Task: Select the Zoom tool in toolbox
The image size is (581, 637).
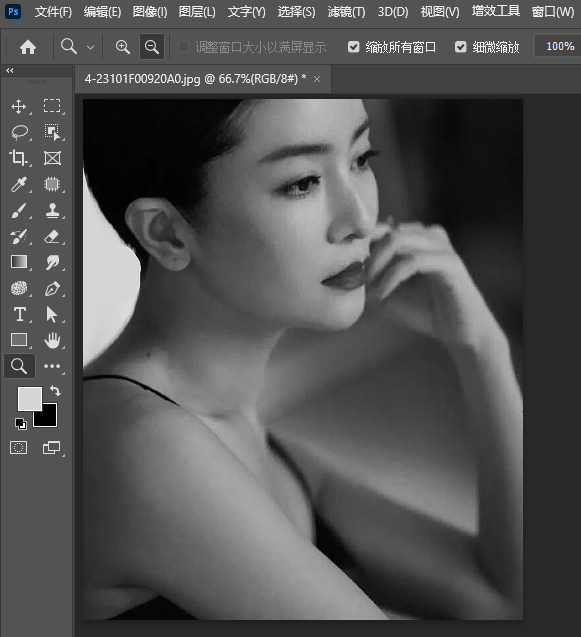Action: (x=19, y=366)
